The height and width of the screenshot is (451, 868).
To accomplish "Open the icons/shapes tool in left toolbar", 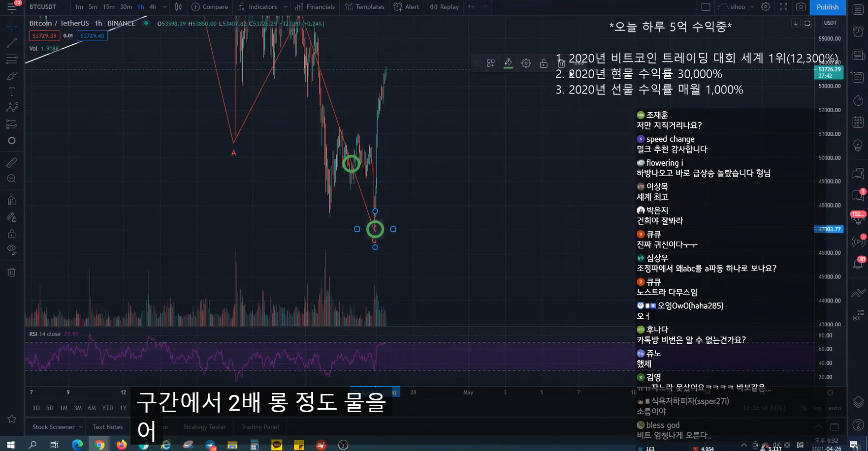I will pyautogui.click(x=12, y=141).
